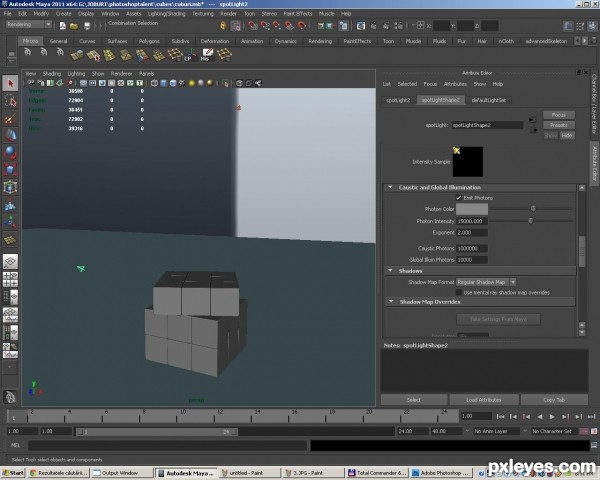
Task: Adjust the Photon Intensity slider
Action: [531, 221]
